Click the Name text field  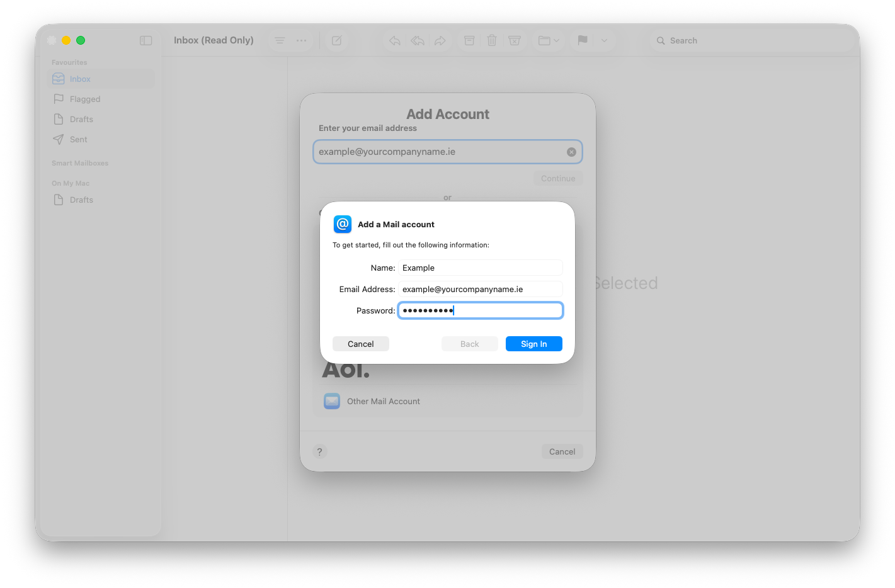480,268
